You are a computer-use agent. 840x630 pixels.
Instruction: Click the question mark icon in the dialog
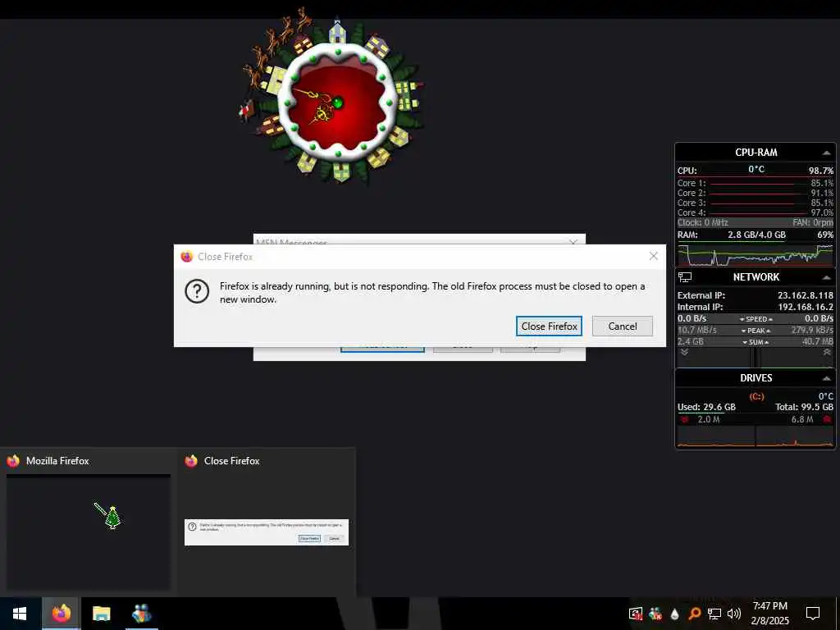coord(197,291)
